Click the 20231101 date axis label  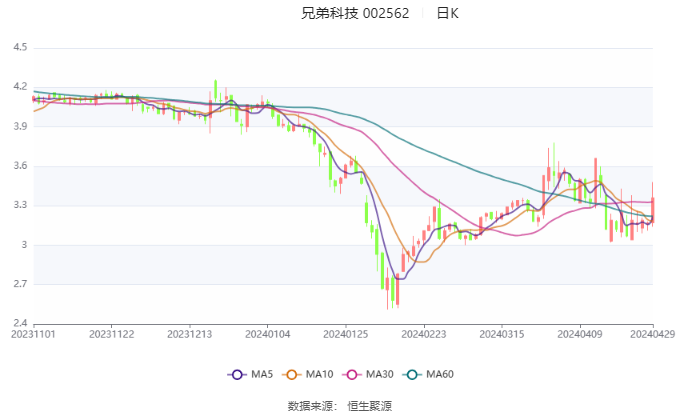pos(33,334)
